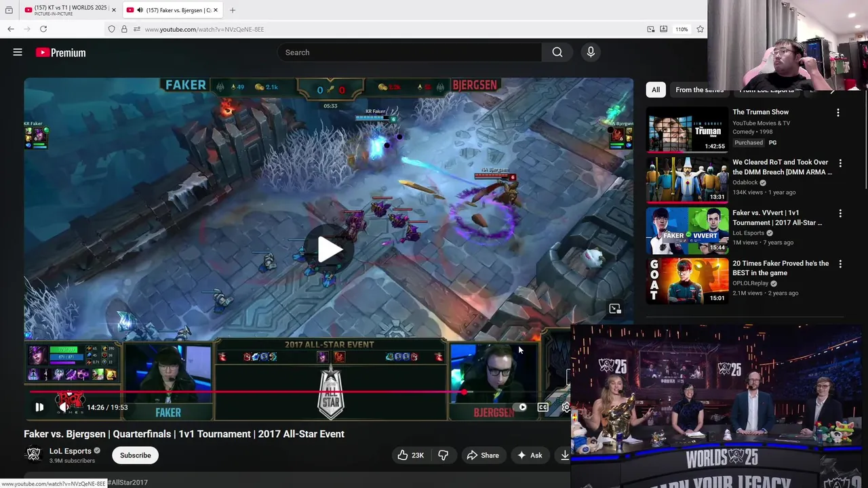Image resolution: width=868 pixels, height=488 pixels.
Task: Click the YouTube Movies & TV channel name
Action: pos(761,123)
